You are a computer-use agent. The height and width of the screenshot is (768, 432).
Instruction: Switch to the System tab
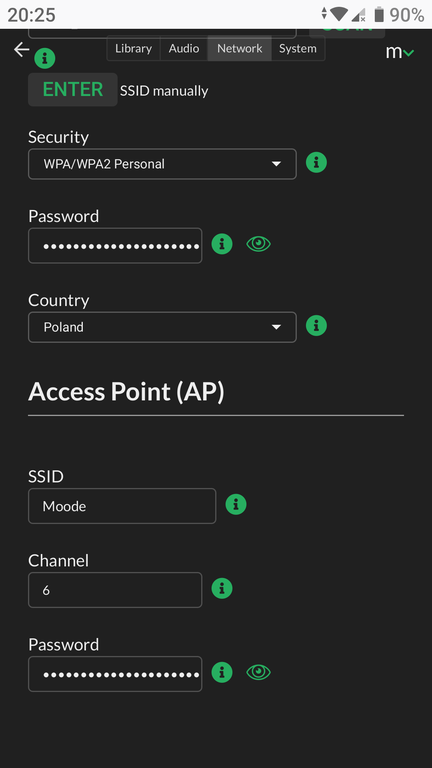coord(298,48)
